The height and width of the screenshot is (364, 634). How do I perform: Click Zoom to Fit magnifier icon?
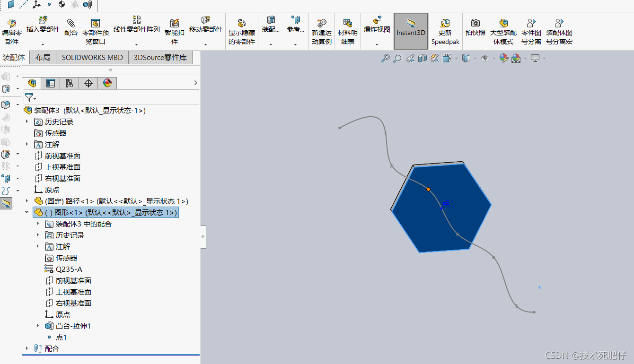pyautogui.click(x=386, y=58)
